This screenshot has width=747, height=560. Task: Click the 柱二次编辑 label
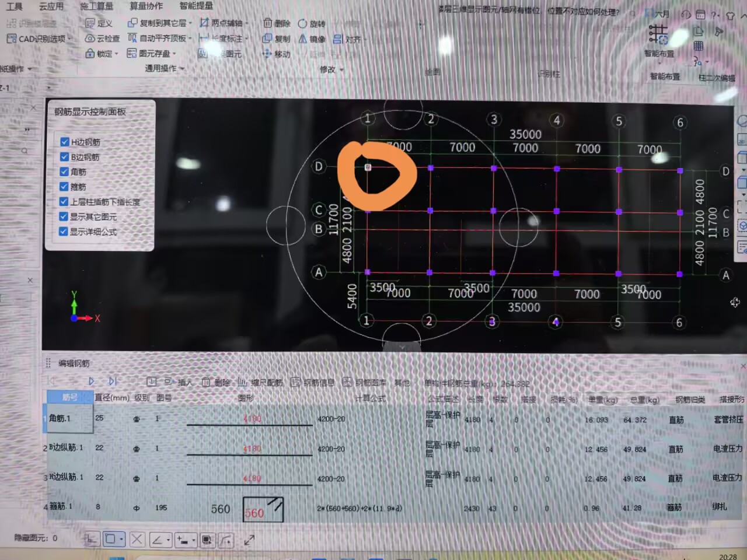(x=717, y=78)
